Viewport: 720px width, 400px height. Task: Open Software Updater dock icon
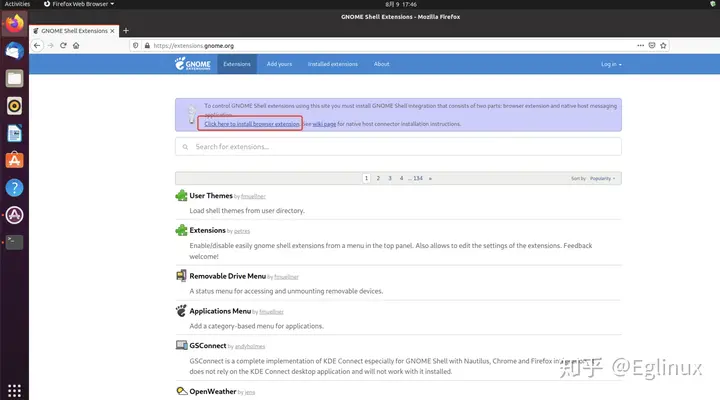(14, 215)
